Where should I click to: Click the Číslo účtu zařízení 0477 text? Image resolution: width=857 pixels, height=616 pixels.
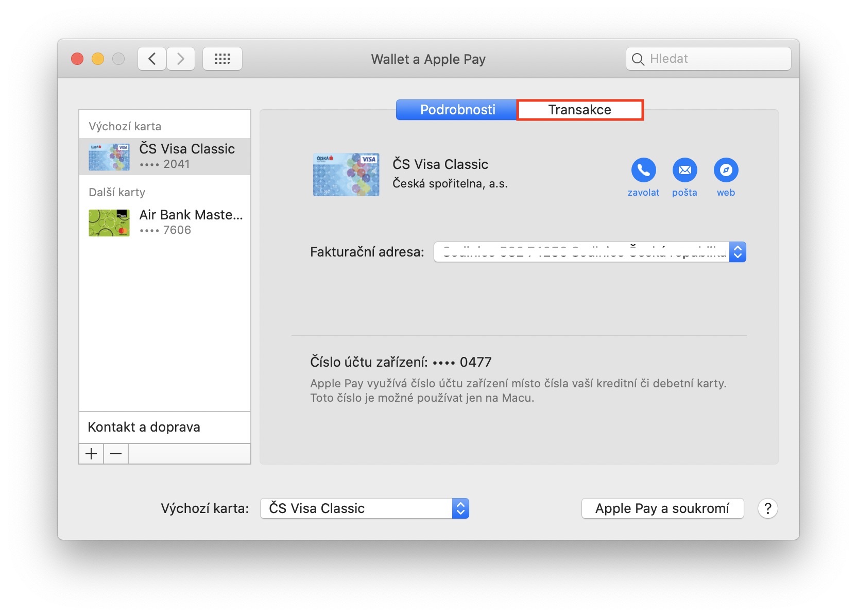tap(401, 362)
